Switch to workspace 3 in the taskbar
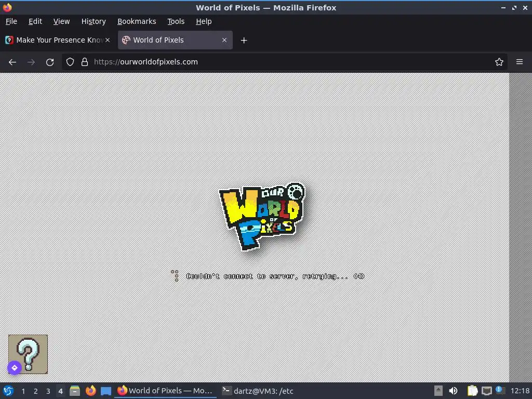This screenshot has height=399, width=532. coord(48,391)
